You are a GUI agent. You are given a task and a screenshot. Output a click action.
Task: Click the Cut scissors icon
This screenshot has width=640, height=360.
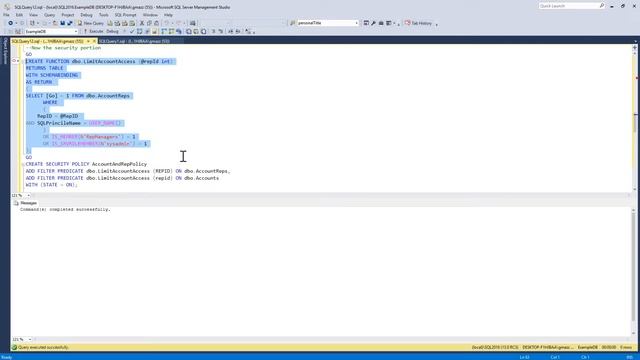(142, 23)
